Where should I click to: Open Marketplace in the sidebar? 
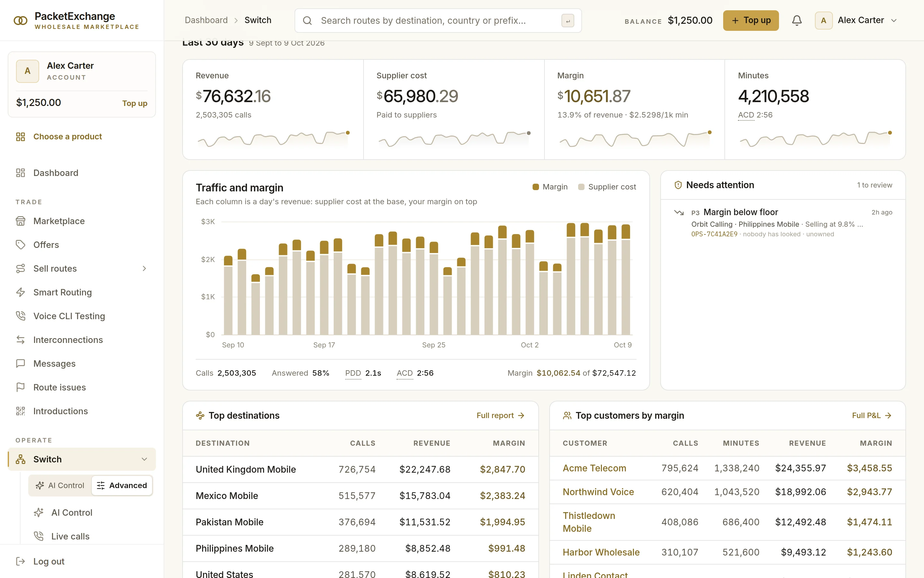82,221
